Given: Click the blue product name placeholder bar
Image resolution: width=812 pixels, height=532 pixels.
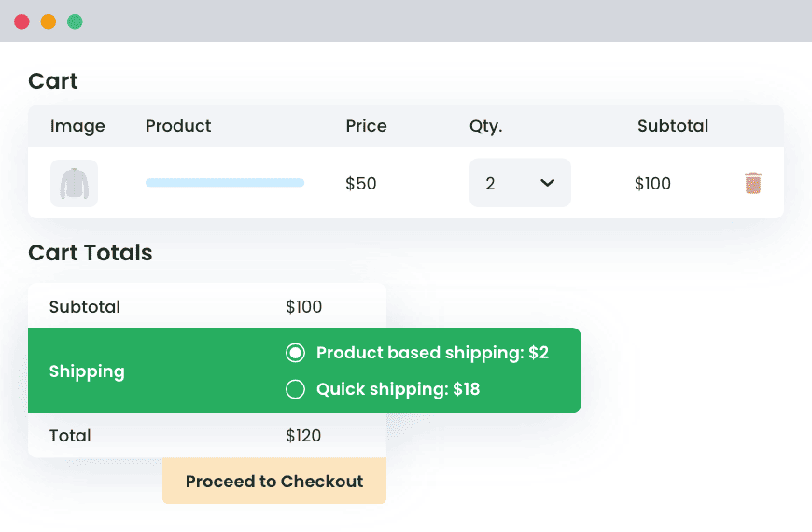Looking at the screenshot, I should (225, 183).
